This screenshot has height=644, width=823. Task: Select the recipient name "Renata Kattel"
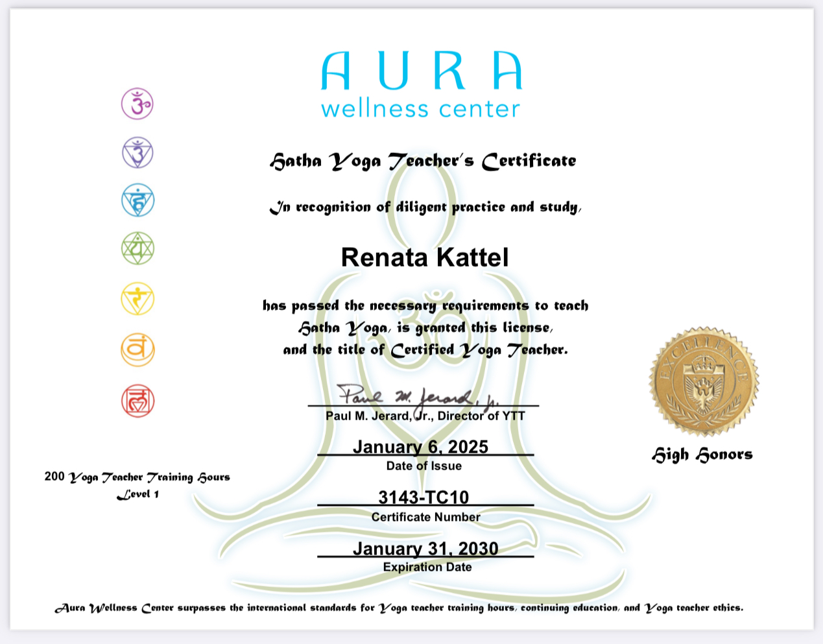pos(425,257)
